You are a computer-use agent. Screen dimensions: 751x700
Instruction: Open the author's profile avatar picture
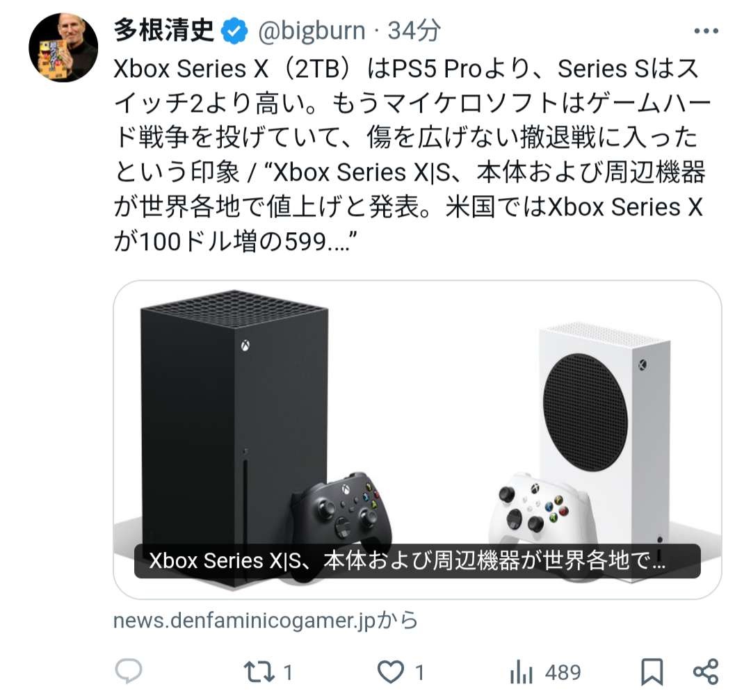tap(63, 47)
